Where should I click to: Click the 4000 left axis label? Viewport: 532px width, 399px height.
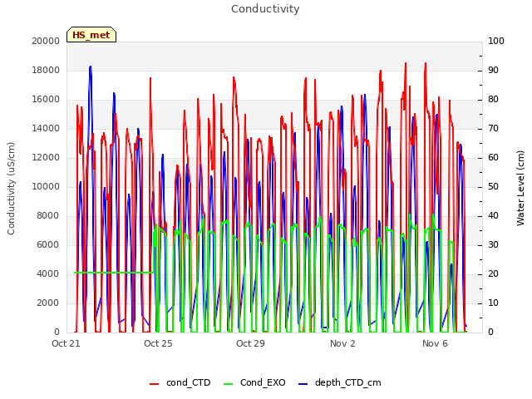(x=48, y=274)
